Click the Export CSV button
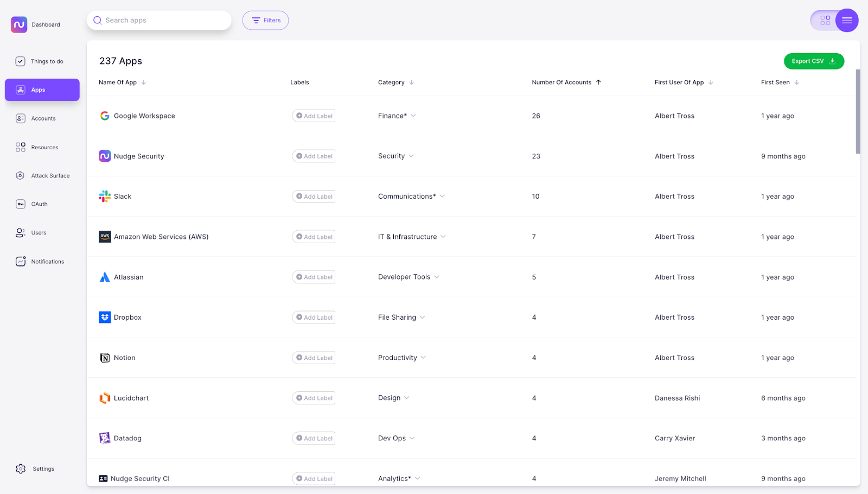The width and height of the screenshot is (868, 494). [x=813, y=61]
